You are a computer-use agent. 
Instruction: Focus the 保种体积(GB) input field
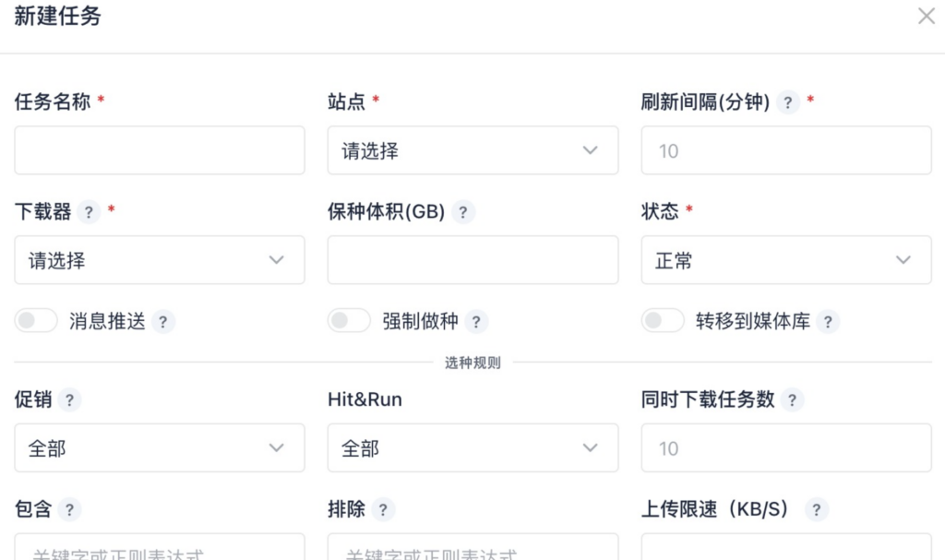472,260
